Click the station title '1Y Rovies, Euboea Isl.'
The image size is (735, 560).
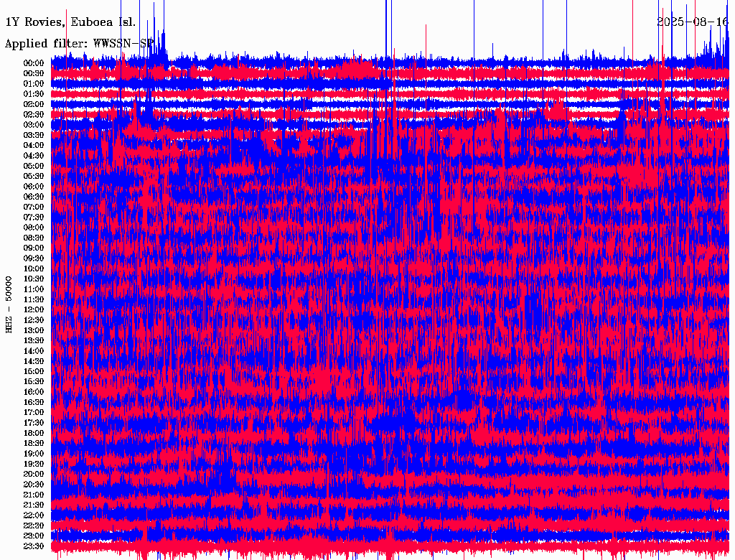click(70, 22)
